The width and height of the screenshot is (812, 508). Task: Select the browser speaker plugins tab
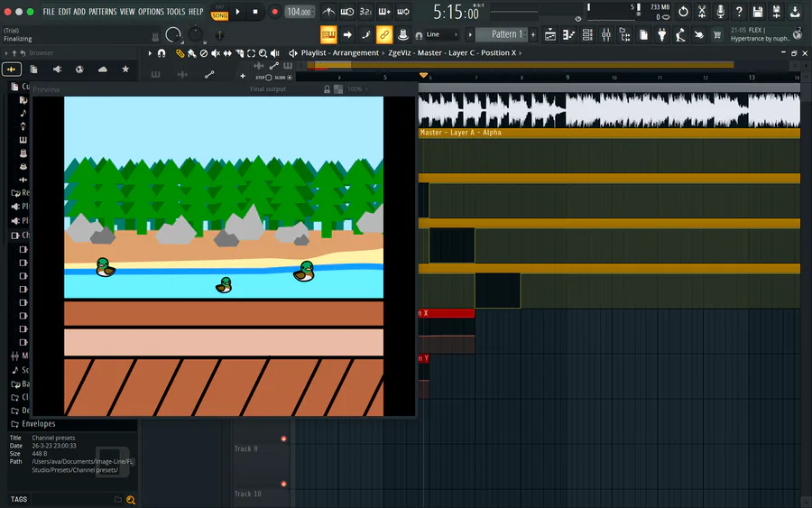(x=57, y=69)
